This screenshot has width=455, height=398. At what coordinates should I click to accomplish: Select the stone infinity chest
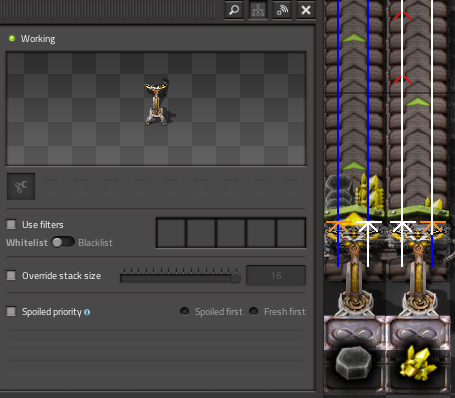(x=354, y=355)
